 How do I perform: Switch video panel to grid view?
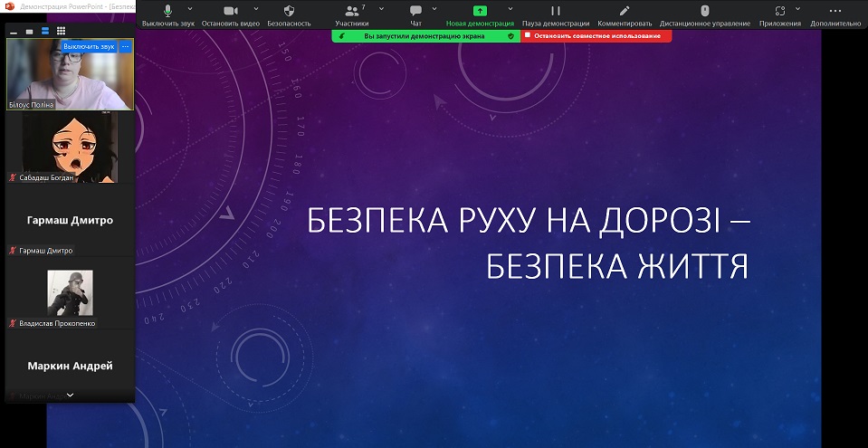point(61,31)
